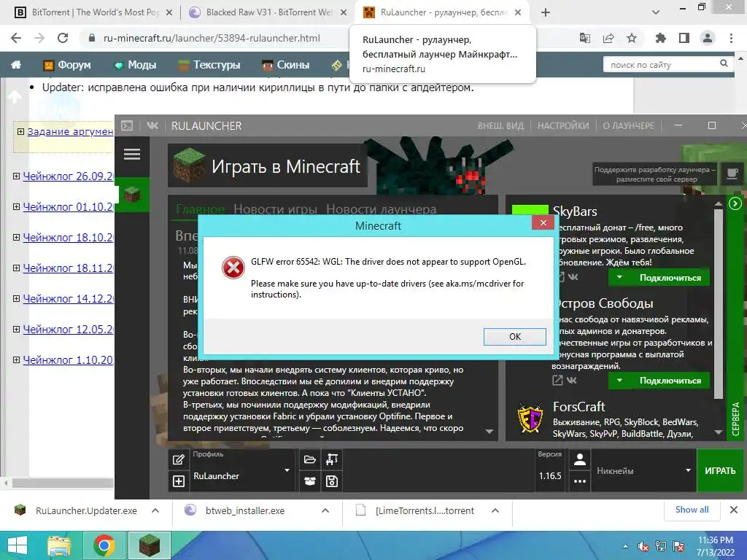Click the servers list scrollbar
747x560 pixels.
click(x=718, y=303)
